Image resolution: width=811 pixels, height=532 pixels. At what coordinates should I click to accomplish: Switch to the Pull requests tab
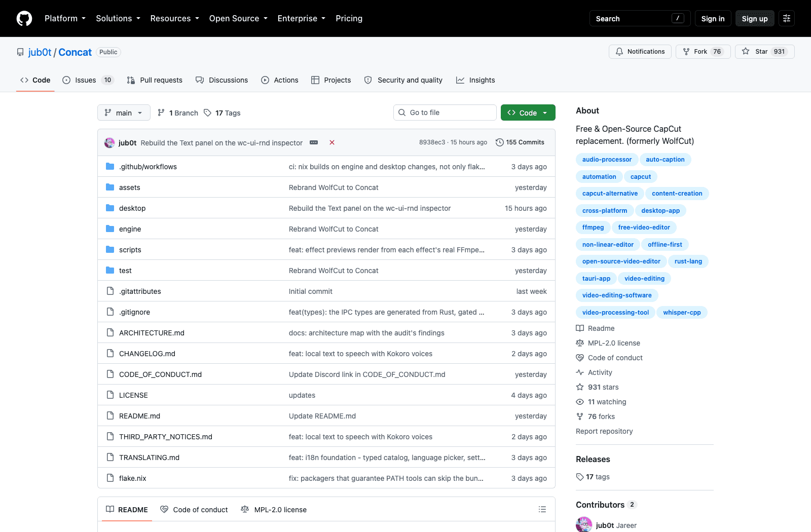[155, 80]
